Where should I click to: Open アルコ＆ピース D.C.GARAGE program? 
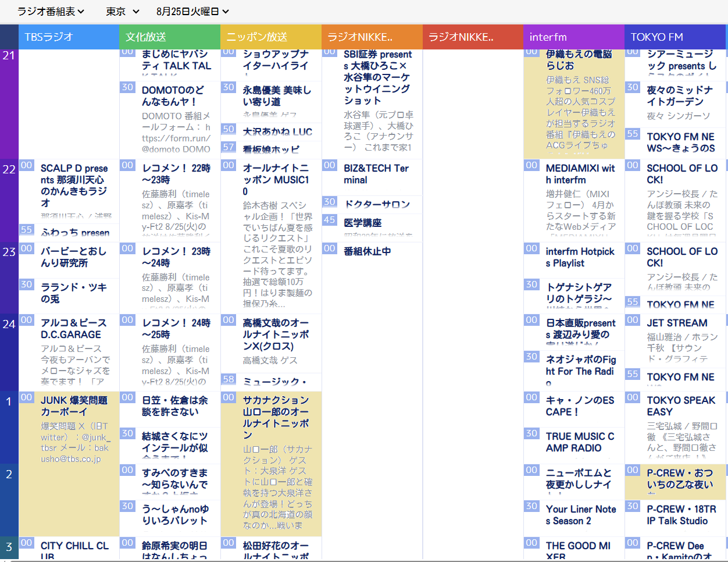tap(69, 353)
